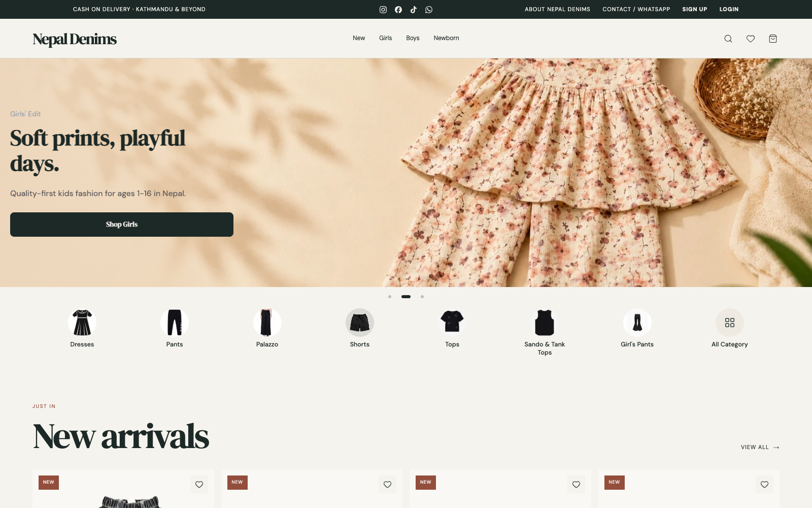Open the Facebook social link
812x508 pixels.
398,10
